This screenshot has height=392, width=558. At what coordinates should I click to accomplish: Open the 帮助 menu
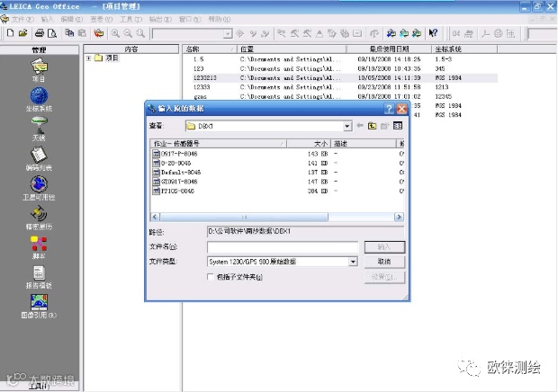(x=220, y=19)
